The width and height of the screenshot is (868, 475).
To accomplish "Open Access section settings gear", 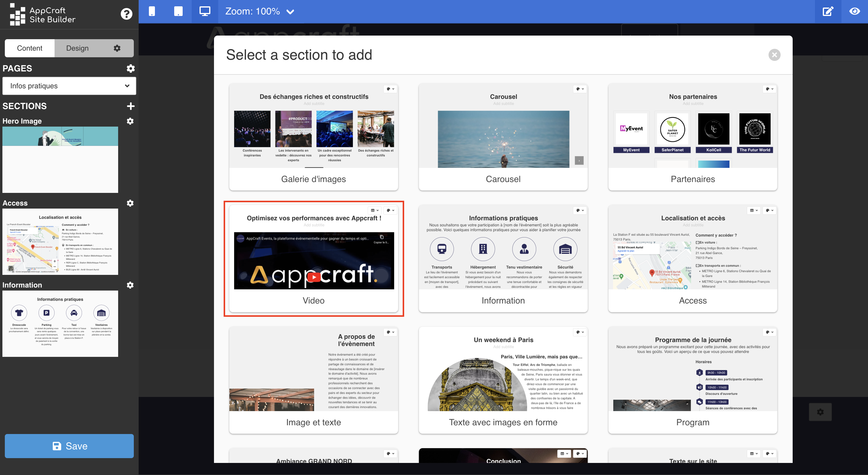I will coord(130,203).
